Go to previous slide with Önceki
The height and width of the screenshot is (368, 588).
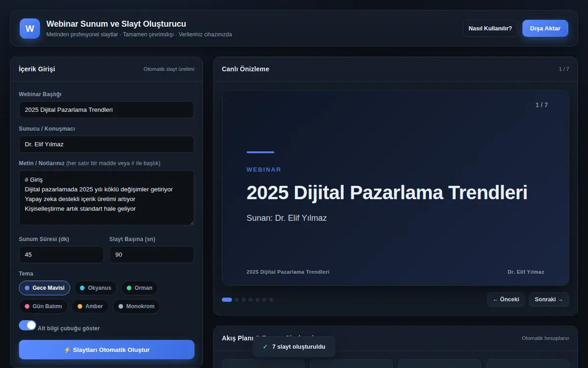(506, 300)
